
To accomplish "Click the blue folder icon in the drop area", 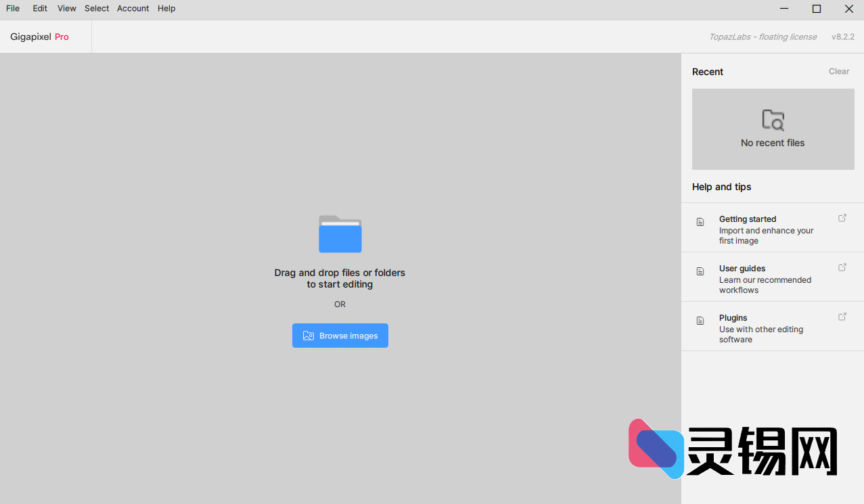I will pyautogui.click(x=340, y=234).
